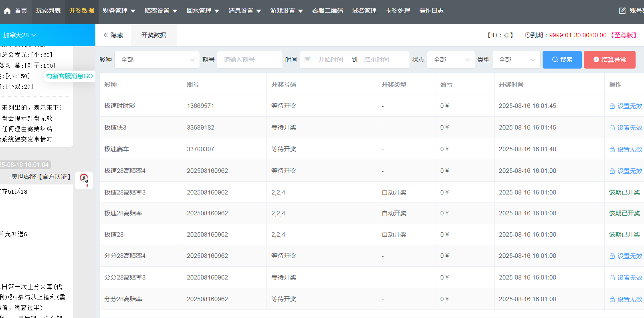Open the 彩种 lottery type dropdown

coord(157,60)
